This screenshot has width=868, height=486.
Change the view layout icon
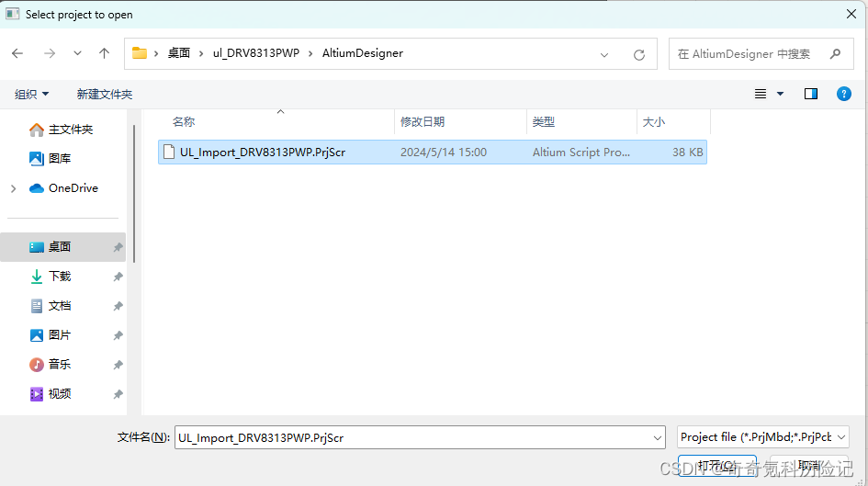click(761, 94)
